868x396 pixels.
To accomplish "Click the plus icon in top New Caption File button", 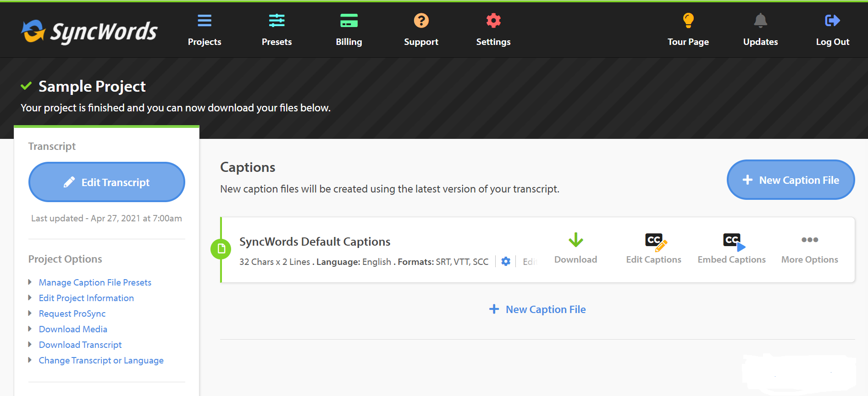I will tap(747, 180).
